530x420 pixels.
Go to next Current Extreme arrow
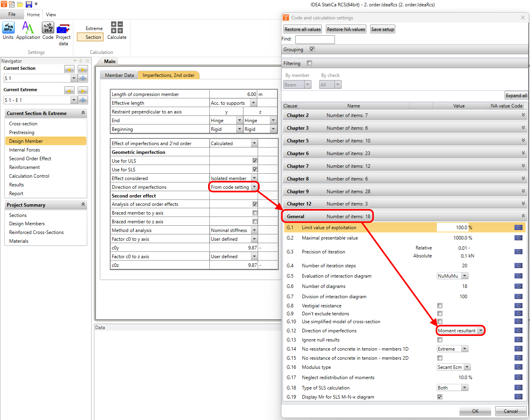82,91
